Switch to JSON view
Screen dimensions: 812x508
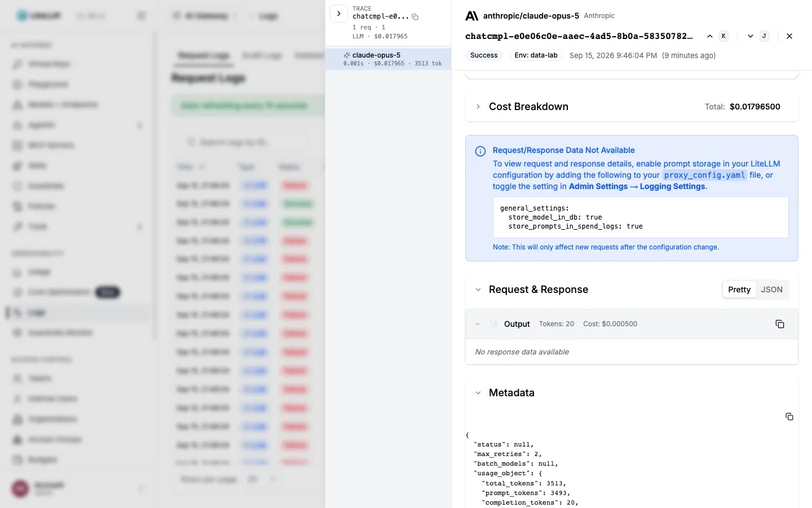coord(771,290)
